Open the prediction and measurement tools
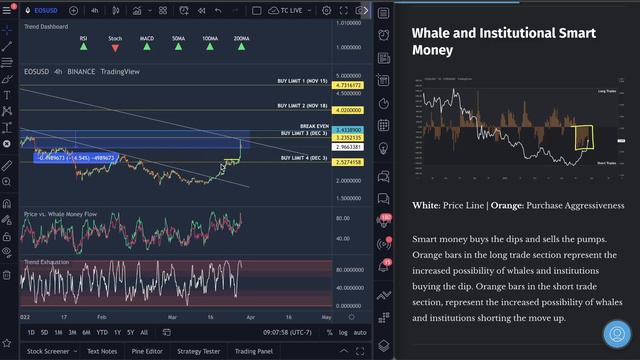 pyautogui.click(x=7, y=127)
